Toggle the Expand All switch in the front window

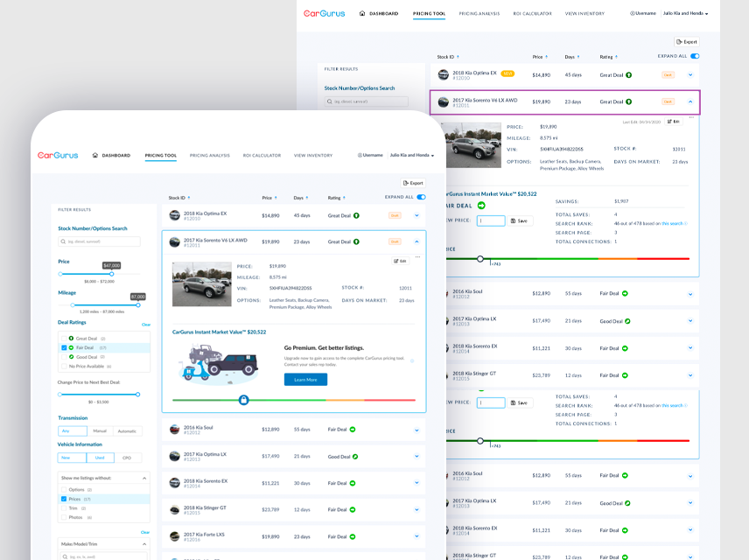(422, 197)
